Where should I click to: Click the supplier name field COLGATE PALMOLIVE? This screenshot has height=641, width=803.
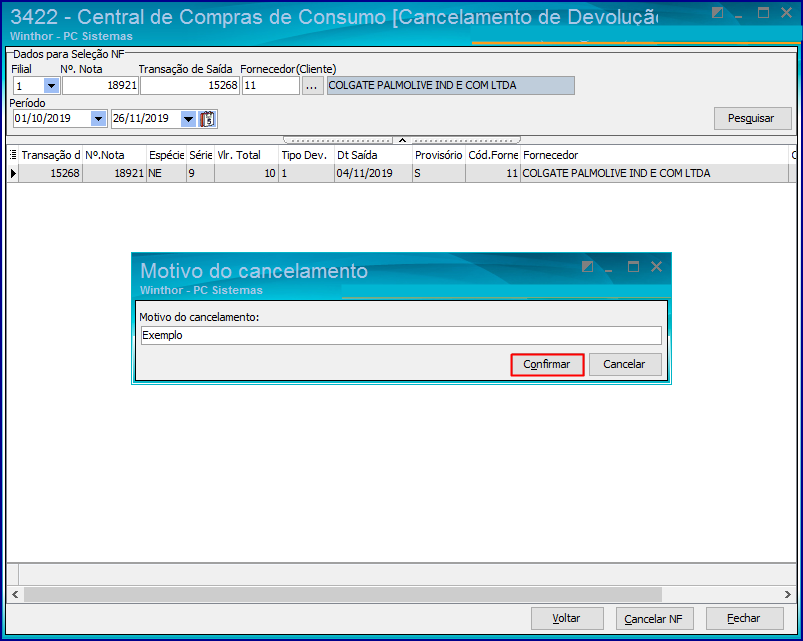(x=451, y=86)
